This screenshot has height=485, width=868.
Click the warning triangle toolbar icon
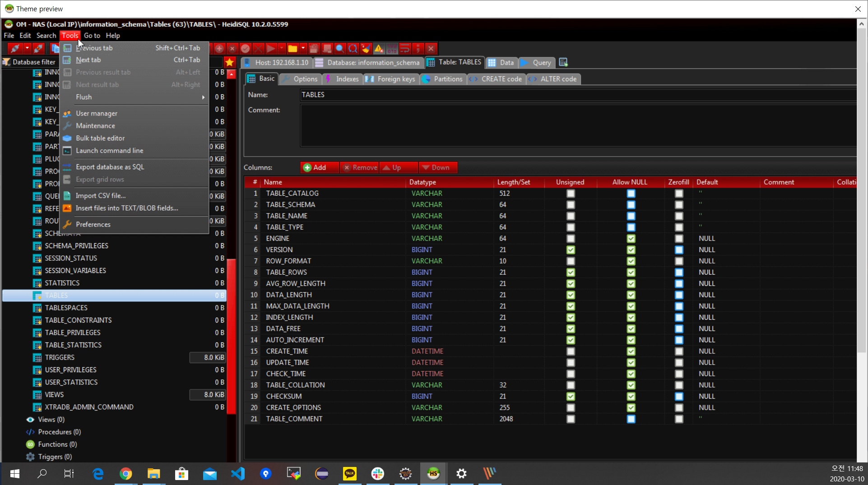tap(379, 48)
